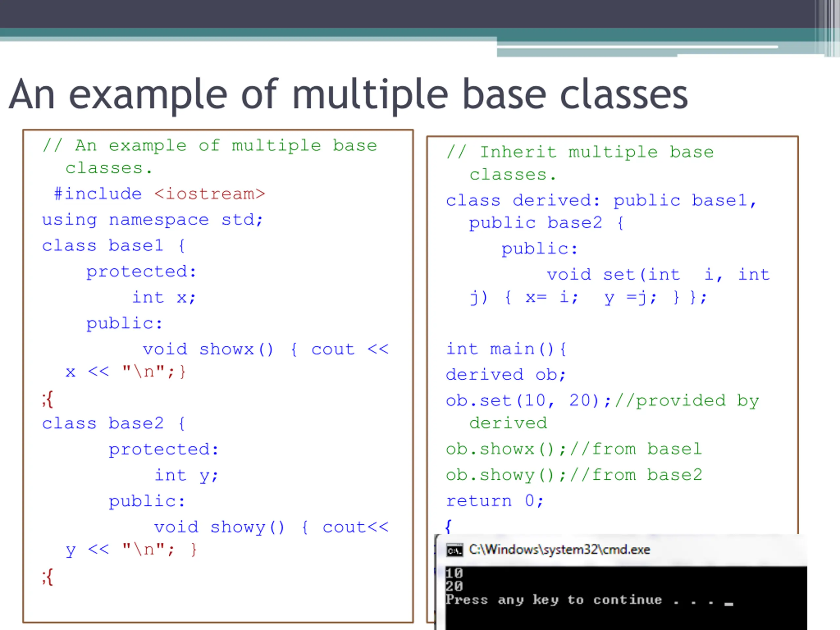
Task: Click 'Press any key to continue' console text
Action: [x=553, y=600]
